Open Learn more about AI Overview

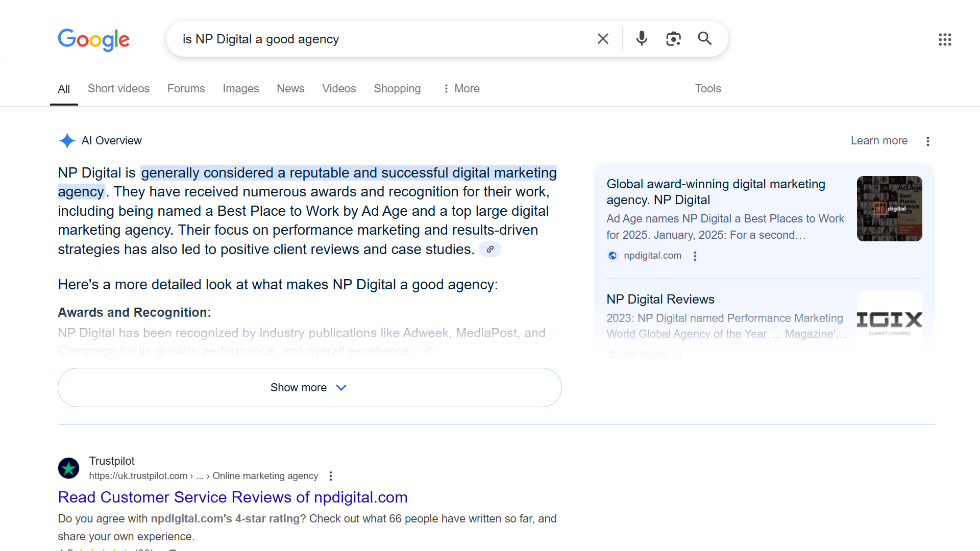[879, 140]
